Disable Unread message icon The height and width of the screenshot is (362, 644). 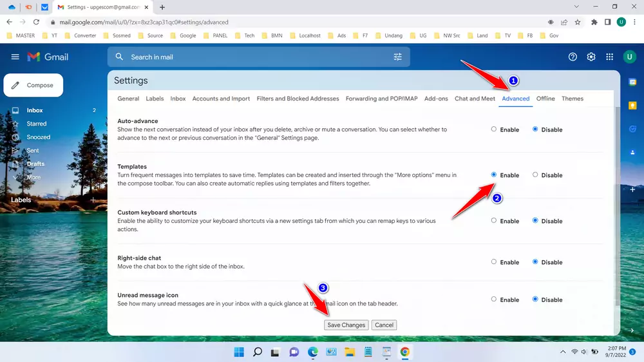point(535,299)
